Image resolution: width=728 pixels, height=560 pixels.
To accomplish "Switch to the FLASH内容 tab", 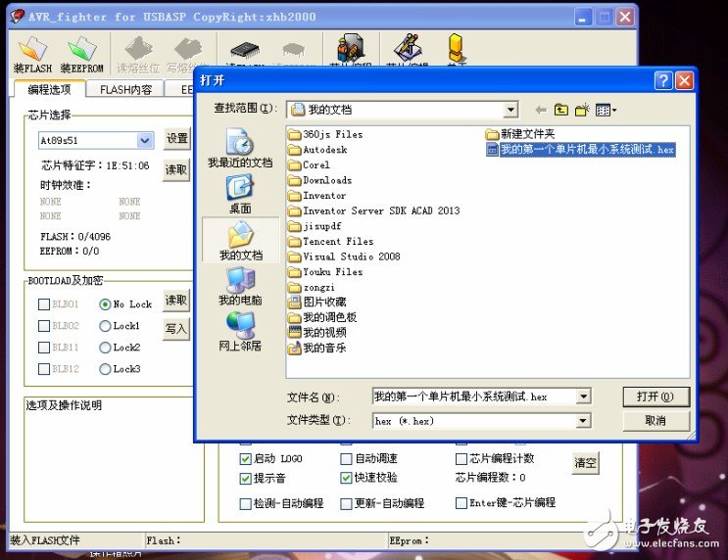I will tap(126, 89).
